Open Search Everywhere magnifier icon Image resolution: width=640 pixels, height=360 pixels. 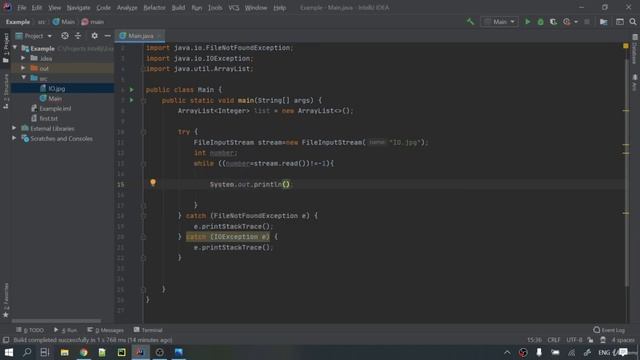(633, 22)
